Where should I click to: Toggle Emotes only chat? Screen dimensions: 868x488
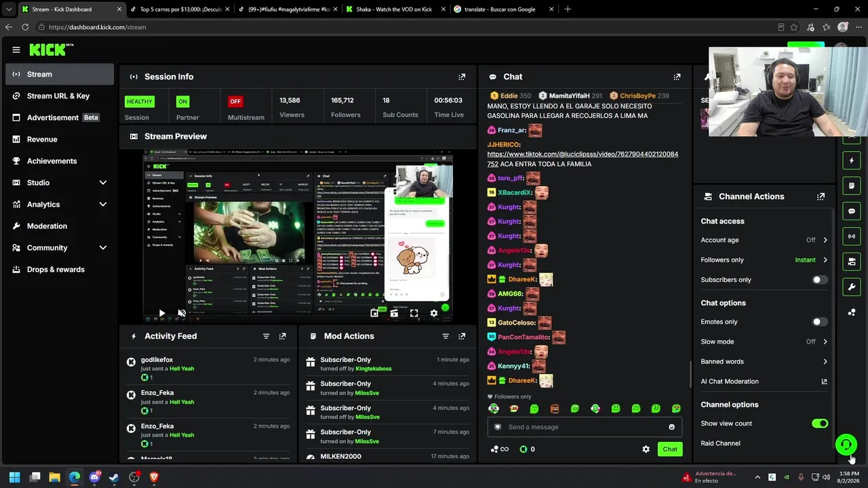(x=820, y=322)
